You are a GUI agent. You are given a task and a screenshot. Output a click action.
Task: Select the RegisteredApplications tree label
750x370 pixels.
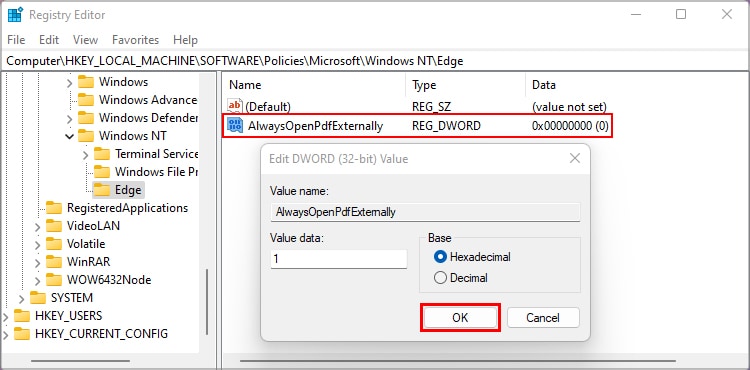coord(128,208)
